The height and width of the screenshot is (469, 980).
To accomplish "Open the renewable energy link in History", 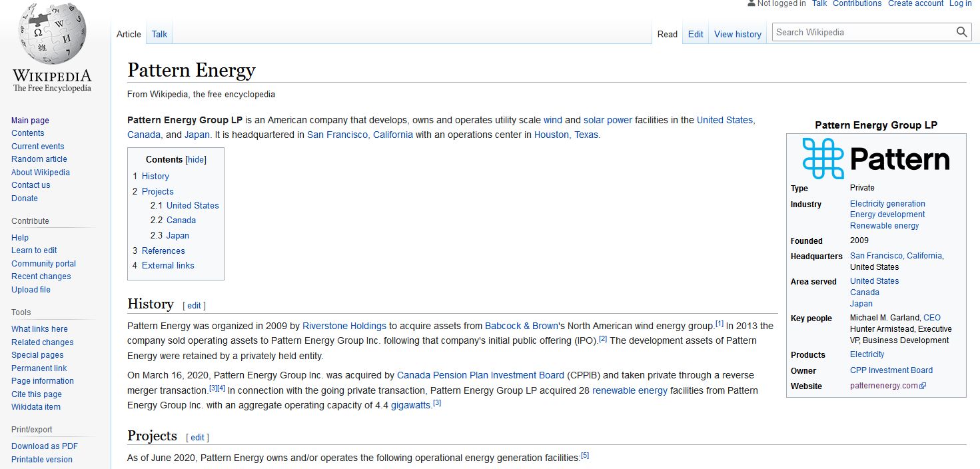I will [630, 391].
